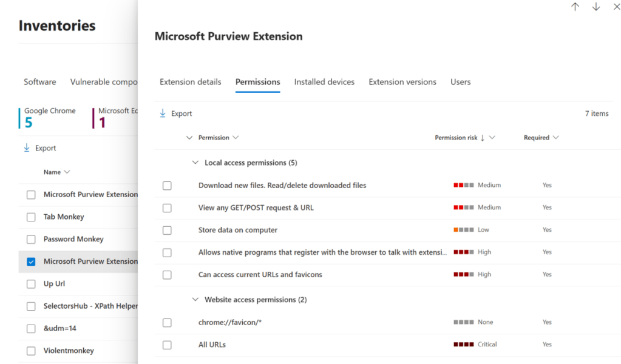Image resolution: width=621 pixels, height=364 pixels.
Task: Collapse the Local access permissions group
Action: coord(195,163)
